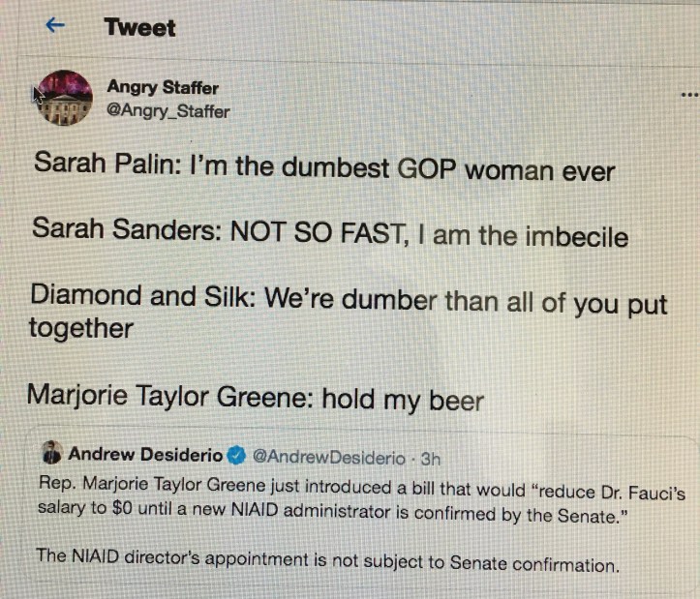The image size is (700, 599).
Task: Open Angry Staffer's profile picture
Action: pyautogui.click(x=63, y=98)
